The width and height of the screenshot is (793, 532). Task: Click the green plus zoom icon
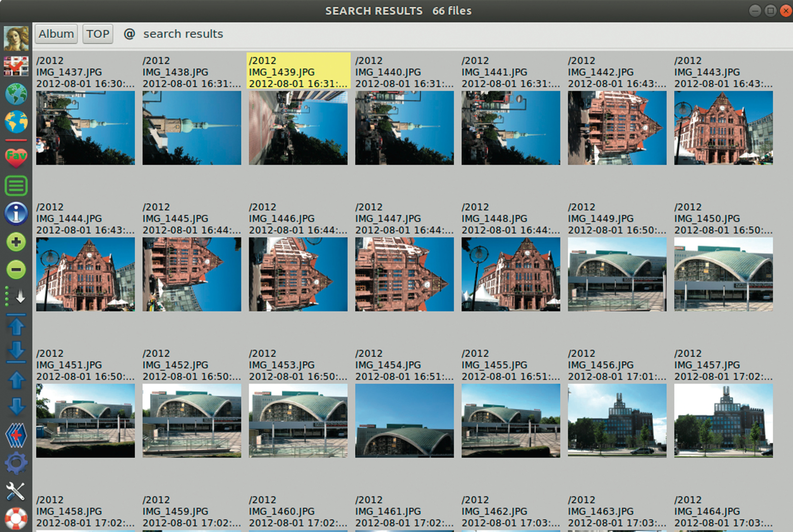tap(16, 242)
